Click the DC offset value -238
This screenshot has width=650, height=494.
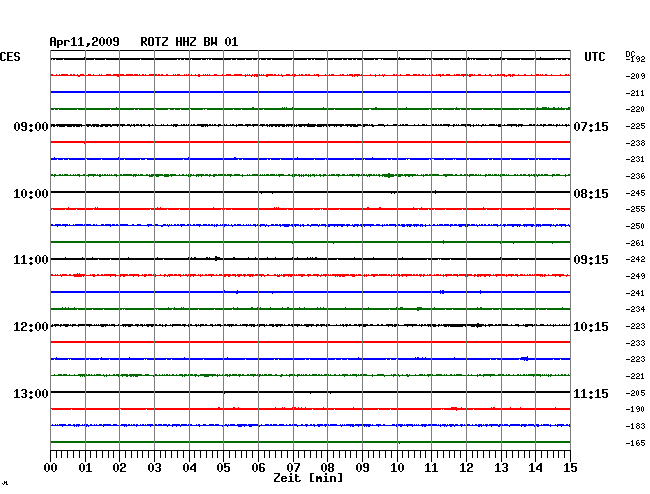(635, 143)
